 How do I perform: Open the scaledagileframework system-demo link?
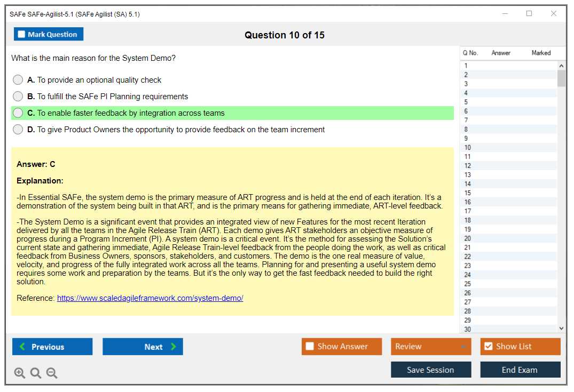[x=150, y=298]
